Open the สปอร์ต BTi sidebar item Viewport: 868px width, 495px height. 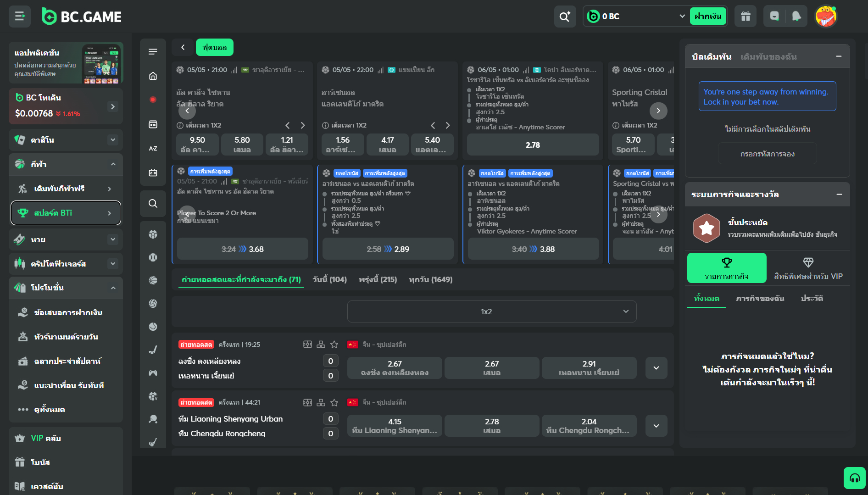tap(66, 213)
